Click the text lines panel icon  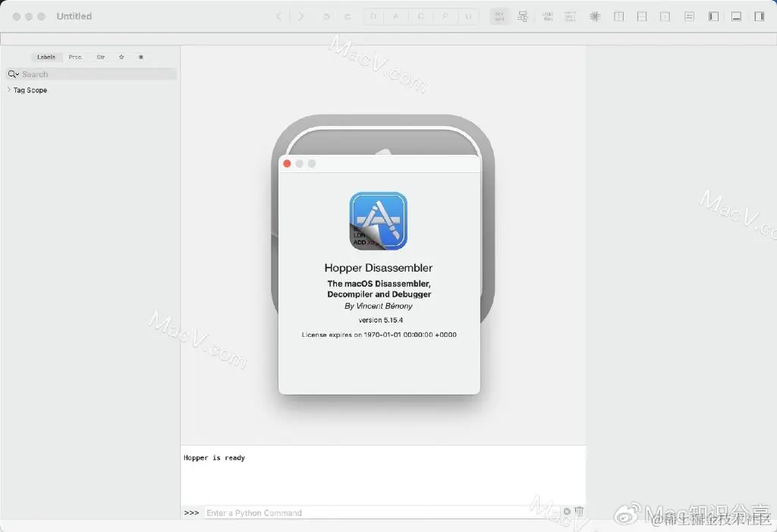tap(689, 17)
